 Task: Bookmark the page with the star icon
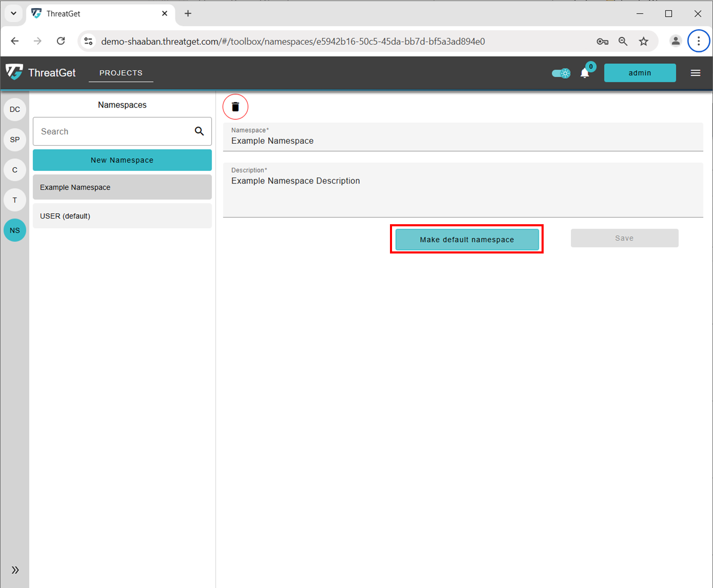click(x=643, y=41)
